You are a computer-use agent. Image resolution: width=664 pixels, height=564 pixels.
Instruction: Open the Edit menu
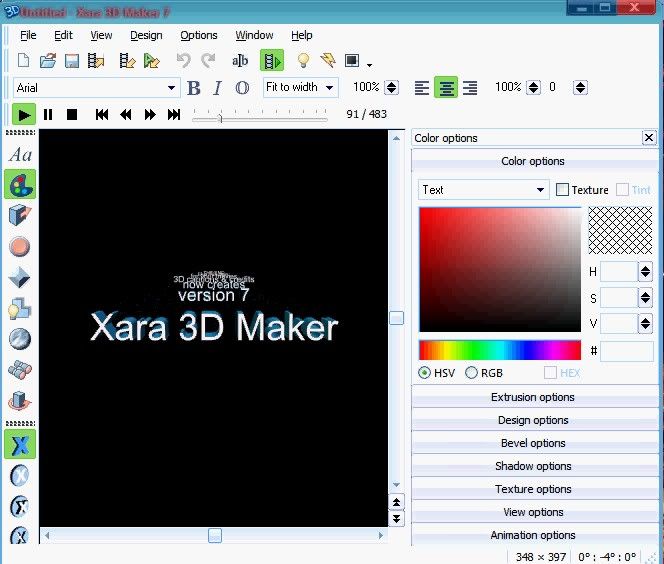click(x=64, y=35)
